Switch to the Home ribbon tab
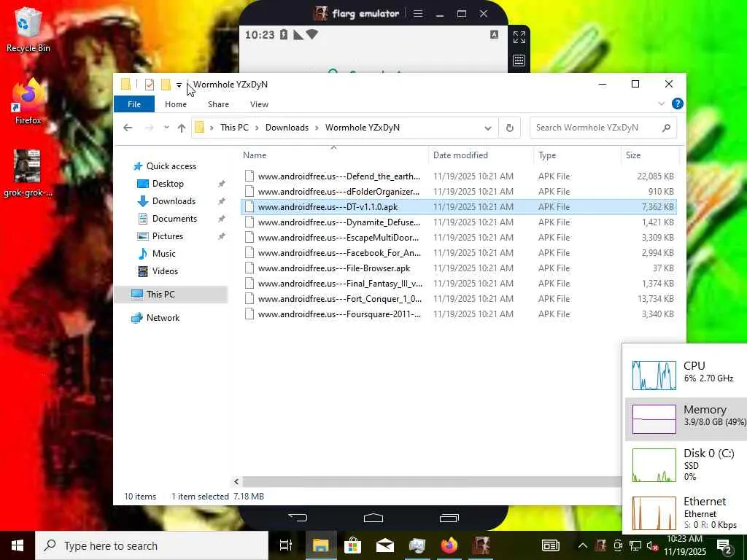747x560 pixels. 175,104
